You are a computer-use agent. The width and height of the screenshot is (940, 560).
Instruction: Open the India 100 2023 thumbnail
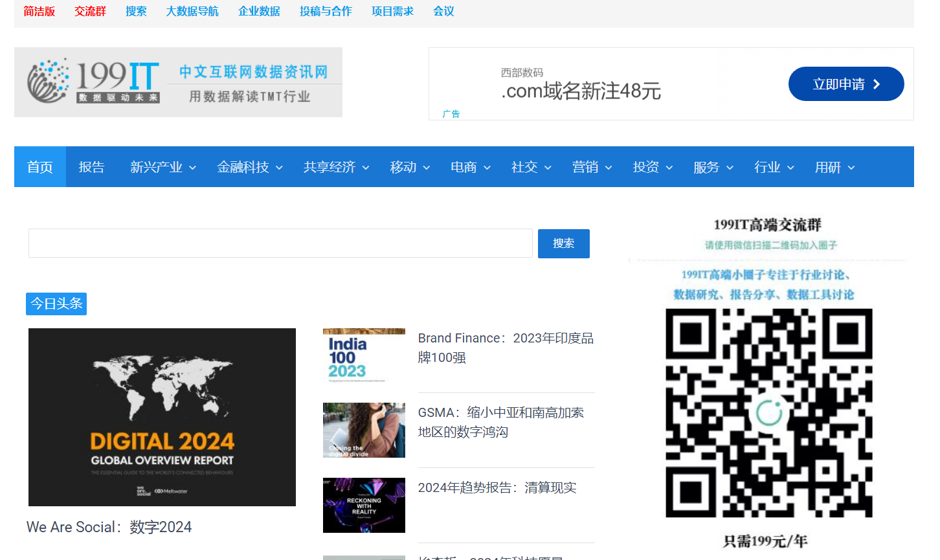tap(364, 355)
